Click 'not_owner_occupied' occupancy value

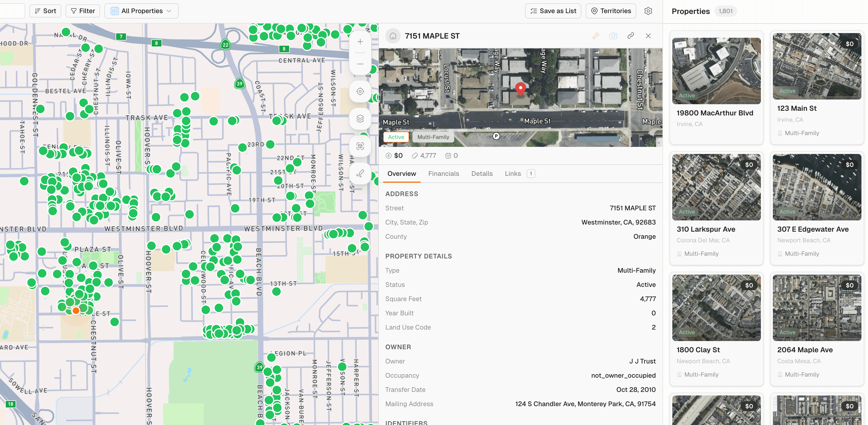pos(623,375)
